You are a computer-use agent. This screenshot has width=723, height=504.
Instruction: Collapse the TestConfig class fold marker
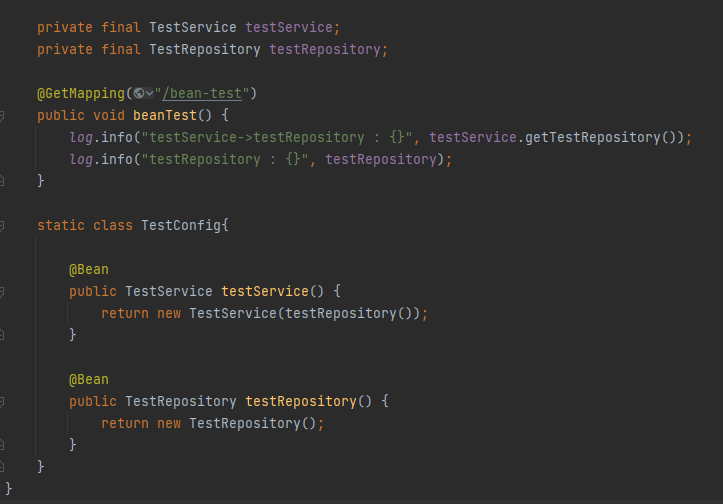(x=2, y=225)
